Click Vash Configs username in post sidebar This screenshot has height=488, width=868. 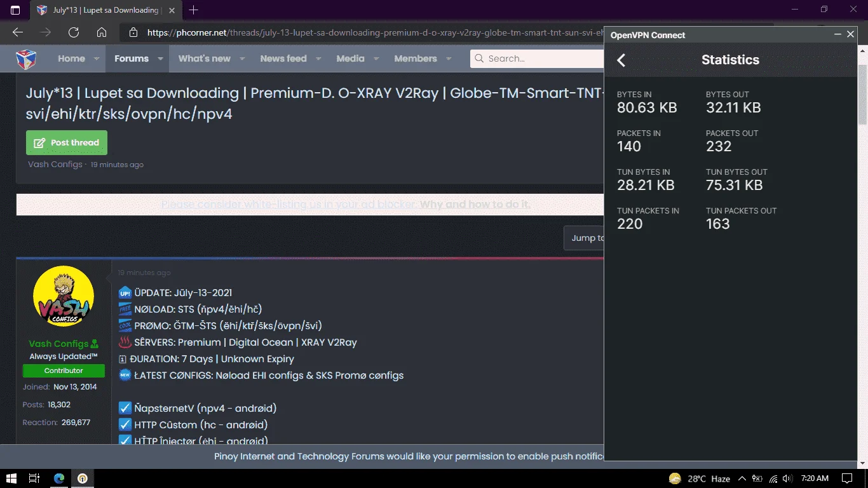pyautogui.click(x=58, y=344)
